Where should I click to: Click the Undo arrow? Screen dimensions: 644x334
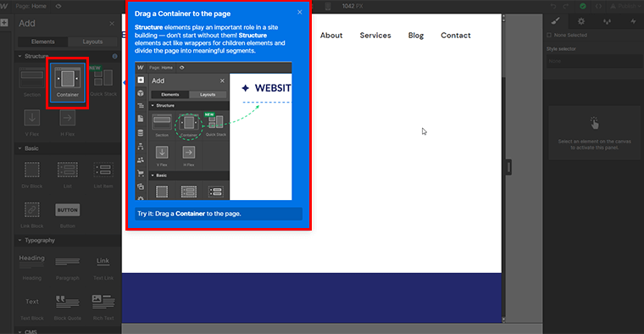[553, 6]
